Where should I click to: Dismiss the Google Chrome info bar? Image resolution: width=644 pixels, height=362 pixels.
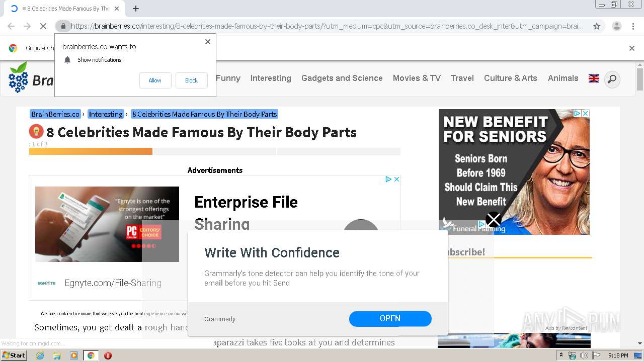pos(632,48)
